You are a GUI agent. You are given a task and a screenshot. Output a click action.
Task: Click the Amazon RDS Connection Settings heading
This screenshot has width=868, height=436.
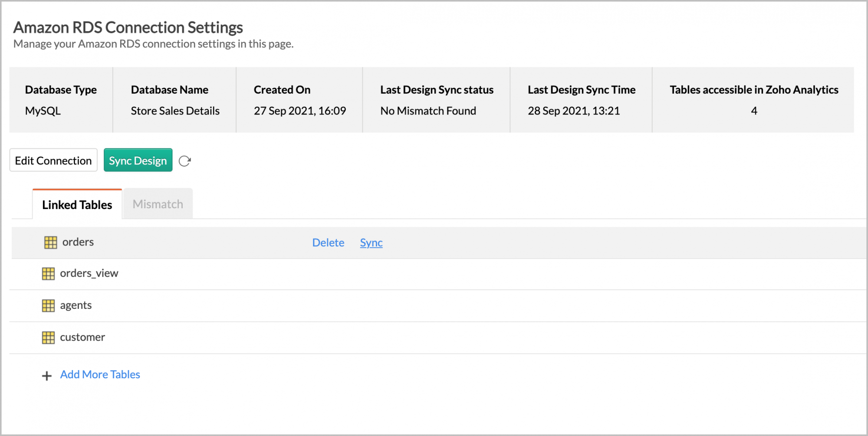point(128,27)
